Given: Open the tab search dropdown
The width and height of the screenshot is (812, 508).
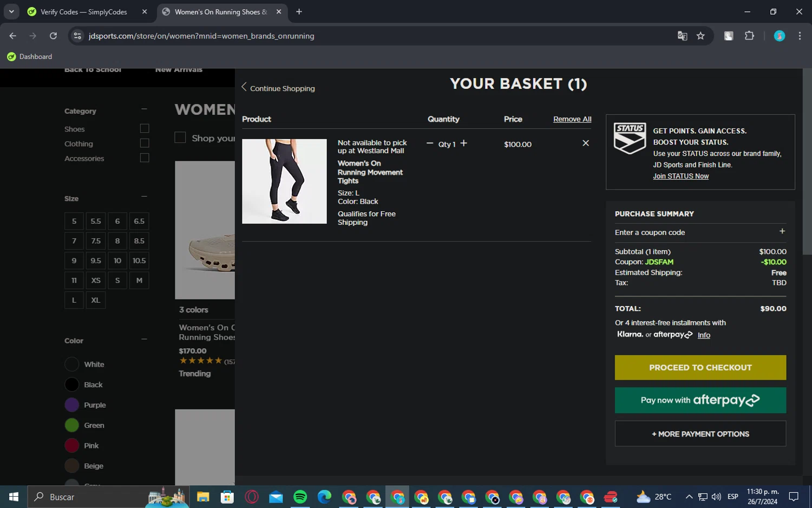Looking at the screenshot, I should pos(11,12).
